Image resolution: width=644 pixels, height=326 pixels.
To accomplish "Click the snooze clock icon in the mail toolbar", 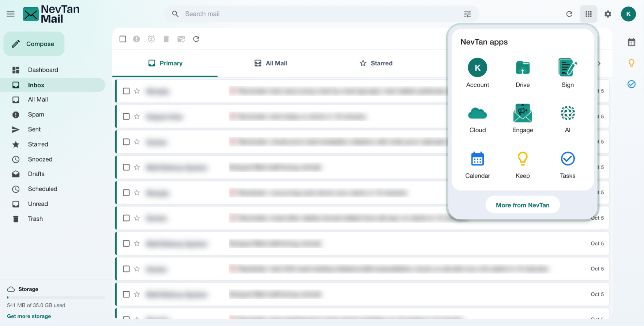I will coord(151,39).
